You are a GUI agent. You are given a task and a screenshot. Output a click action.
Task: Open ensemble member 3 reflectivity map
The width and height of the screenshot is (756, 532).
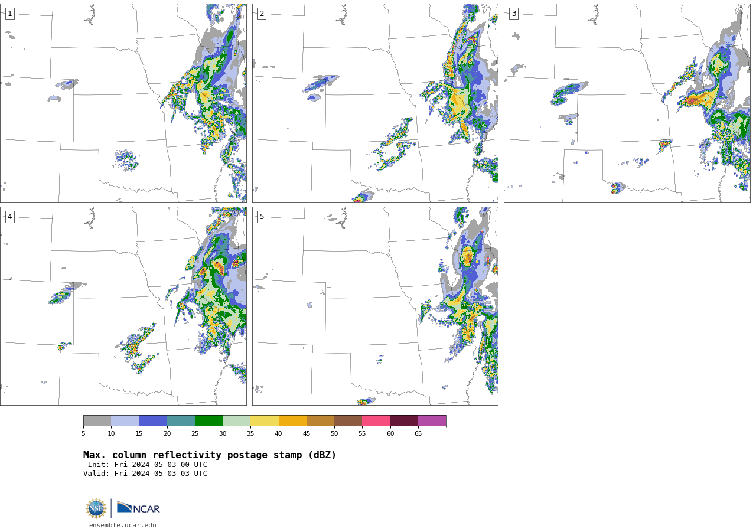627,103
